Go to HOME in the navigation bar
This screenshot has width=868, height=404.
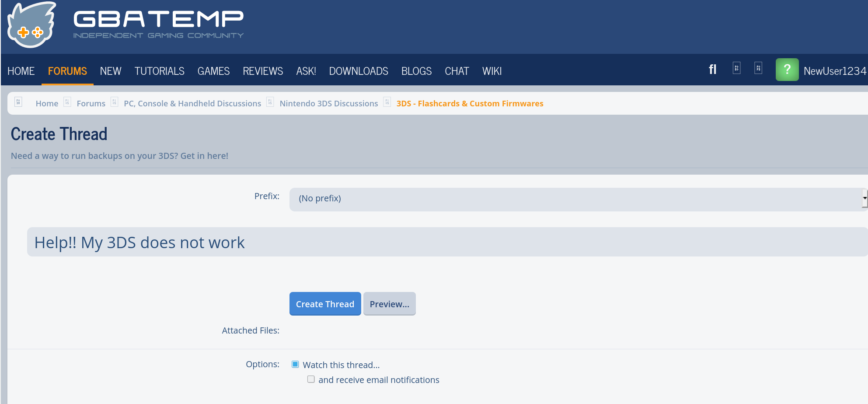click(21, 71)
